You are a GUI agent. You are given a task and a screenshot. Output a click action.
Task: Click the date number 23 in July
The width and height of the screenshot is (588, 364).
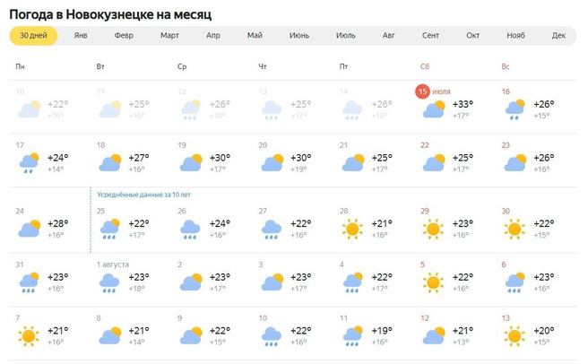[x=506, y=144]
